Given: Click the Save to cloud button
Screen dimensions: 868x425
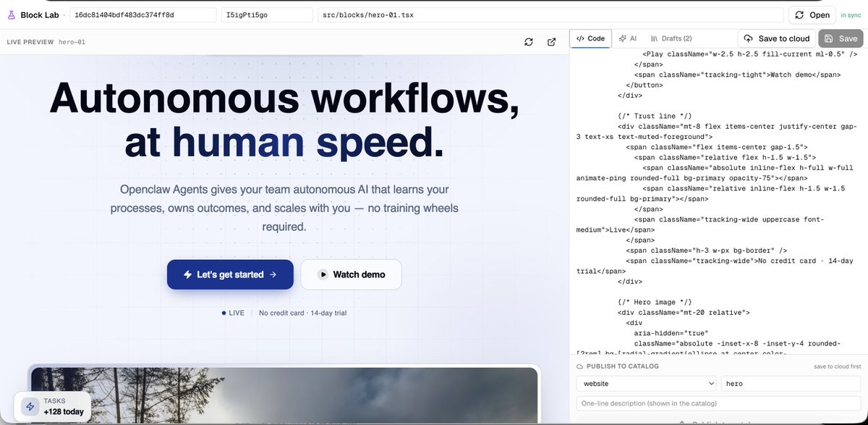Looking at the screenshot, I should (776, 38).
